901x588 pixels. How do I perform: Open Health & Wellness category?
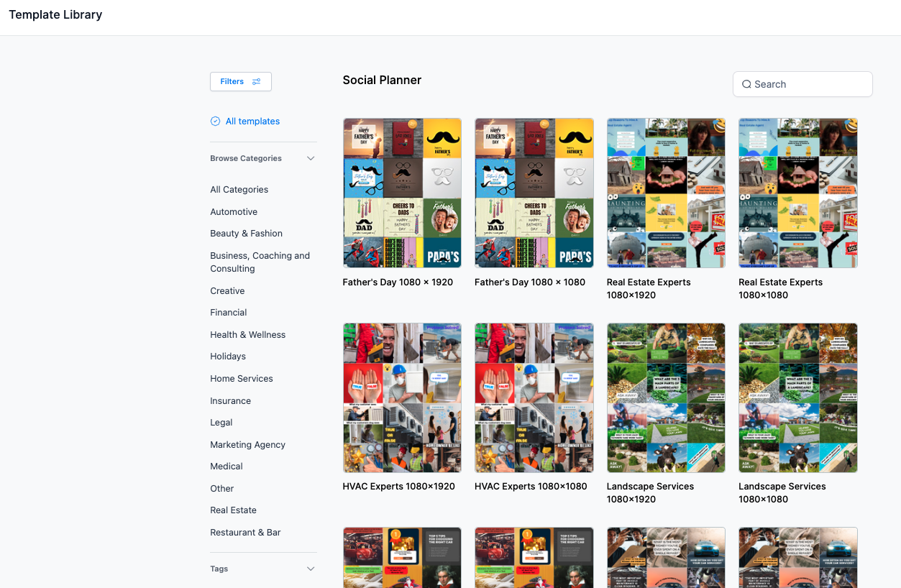pos(248,335)
